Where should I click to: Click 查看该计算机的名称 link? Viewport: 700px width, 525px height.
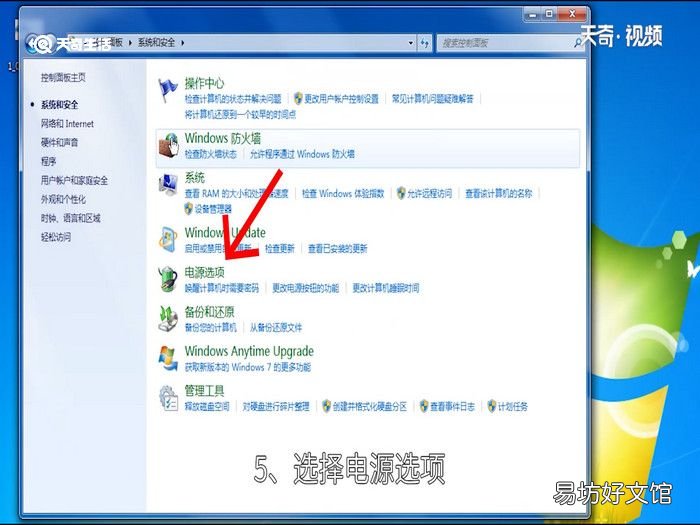click(x=499, y=193)
